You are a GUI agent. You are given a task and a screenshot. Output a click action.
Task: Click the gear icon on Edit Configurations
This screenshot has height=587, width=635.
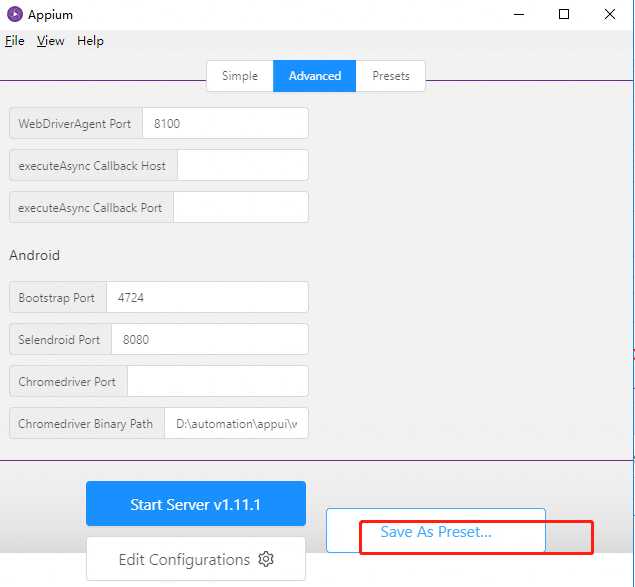[x=266, y=559]
